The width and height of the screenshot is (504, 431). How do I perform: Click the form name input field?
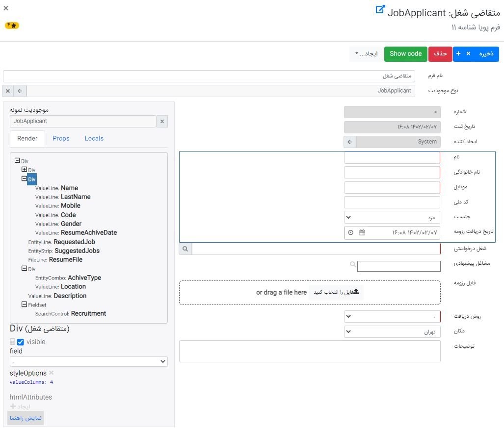[x=209, y=76]
